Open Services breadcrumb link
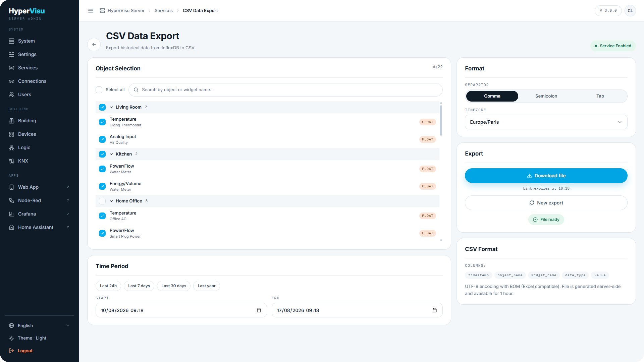 tap(164, 11)
